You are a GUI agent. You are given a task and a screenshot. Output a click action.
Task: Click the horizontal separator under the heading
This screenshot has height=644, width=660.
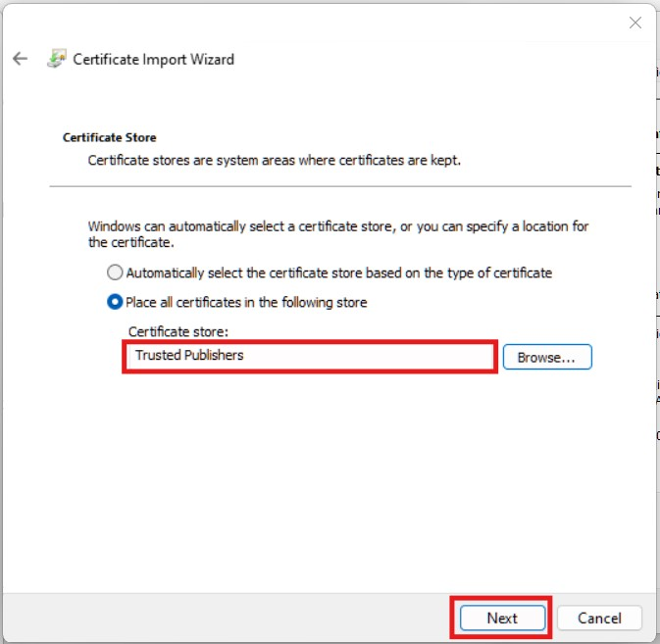coord(340,186)
